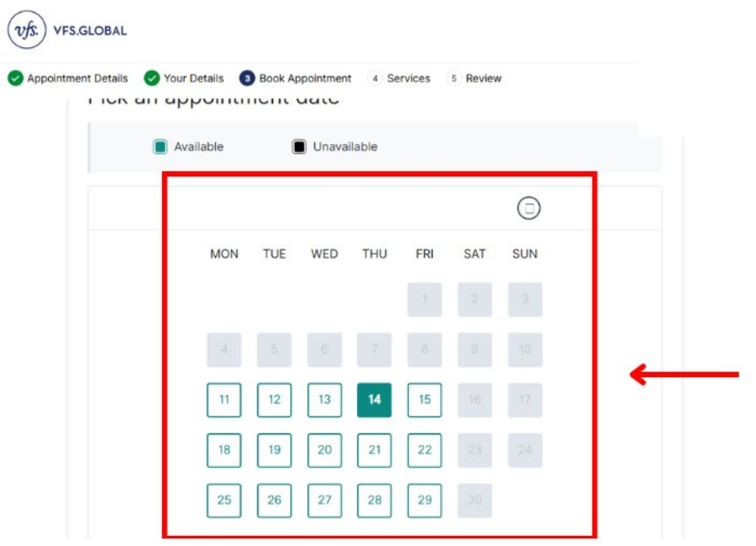Select the Review step
Viewport: 756px width, 546px height.
coord(484,78)
